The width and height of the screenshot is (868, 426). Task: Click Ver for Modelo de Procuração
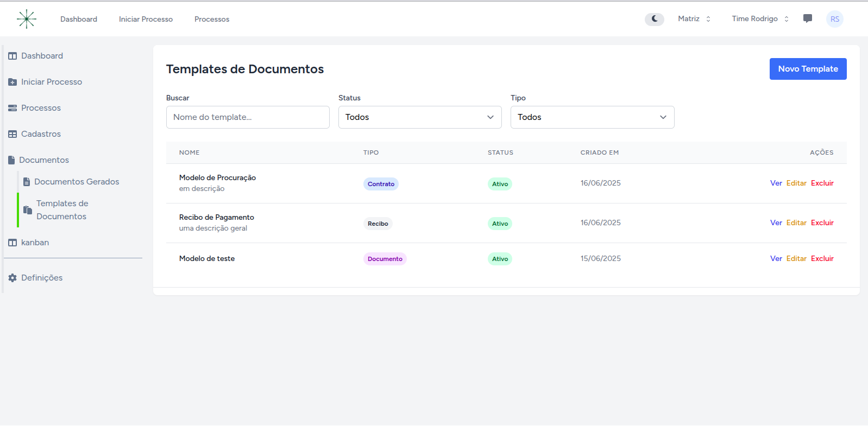(x=776, y=183)
